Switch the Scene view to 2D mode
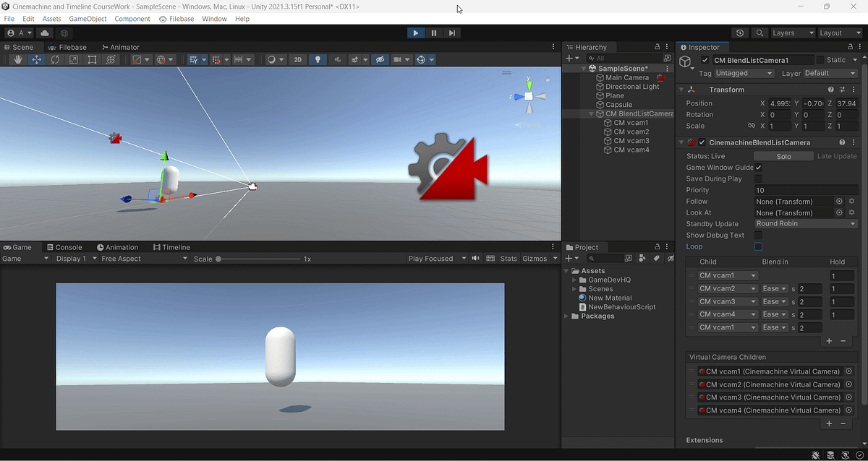This screenshot has height=461, width=868. pyautogui.click(x=297, y=60)
